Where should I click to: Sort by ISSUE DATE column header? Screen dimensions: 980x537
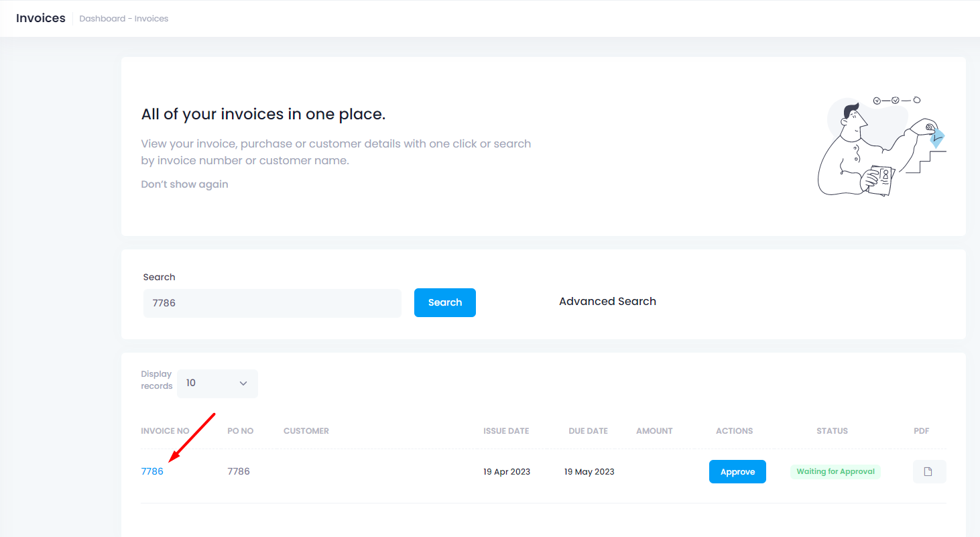pyautogui.click(x=506, y=431)
